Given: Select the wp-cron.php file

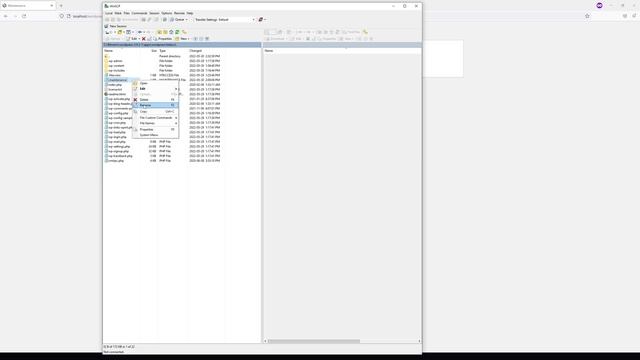Looking at the screenshot, I should (x=117, y=122).
